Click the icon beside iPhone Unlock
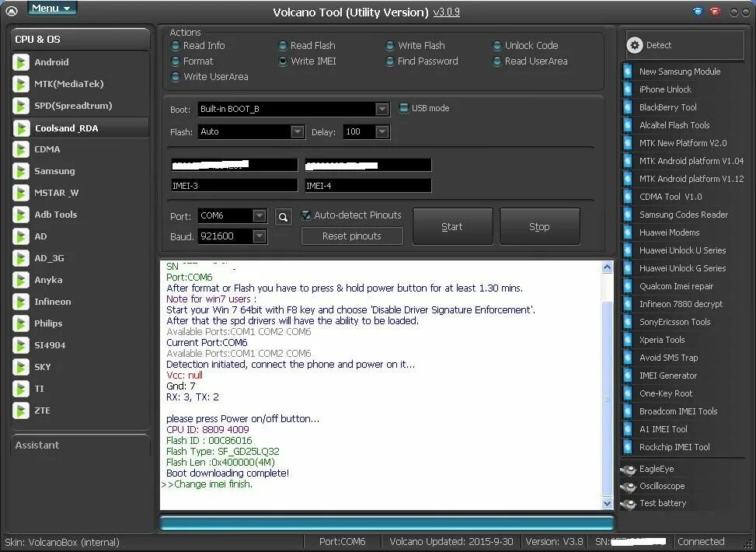 point(628,89)
